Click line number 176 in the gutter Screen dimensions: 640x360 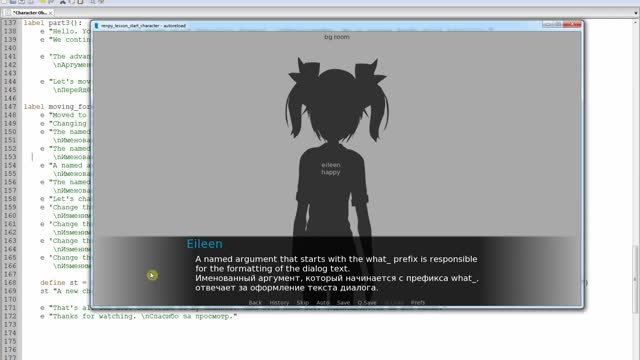[10, 349]
